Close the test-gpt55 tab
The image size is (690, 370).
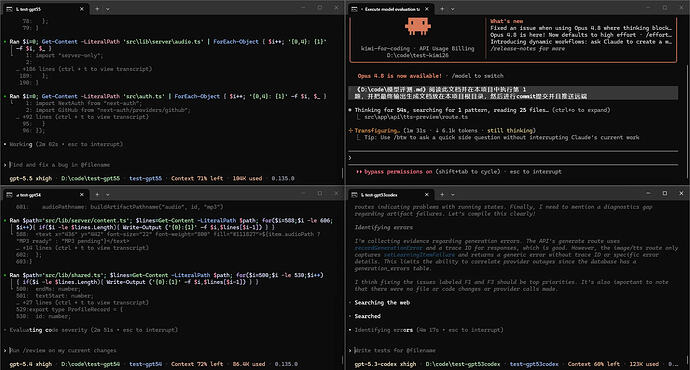81,9
